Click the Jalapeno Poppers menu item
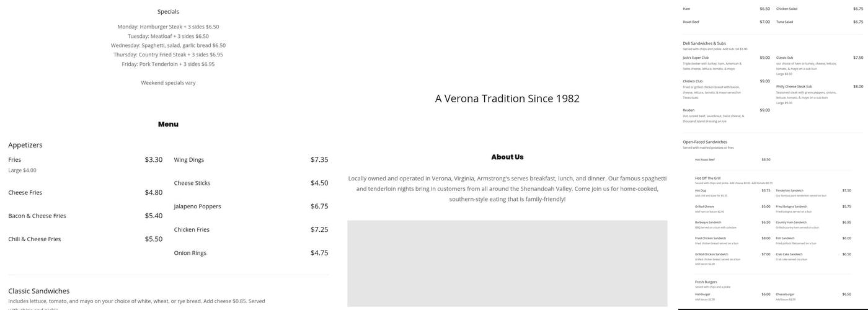Viewport: 868px width, 310px height. click(198, 206)
